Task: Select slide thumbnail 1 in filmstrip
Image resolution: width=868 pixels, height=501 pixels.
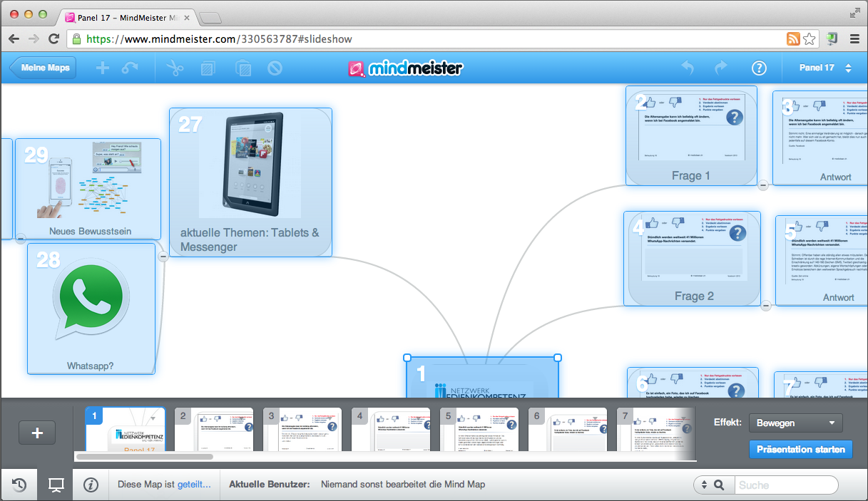Action: click(x=126, y=430)
